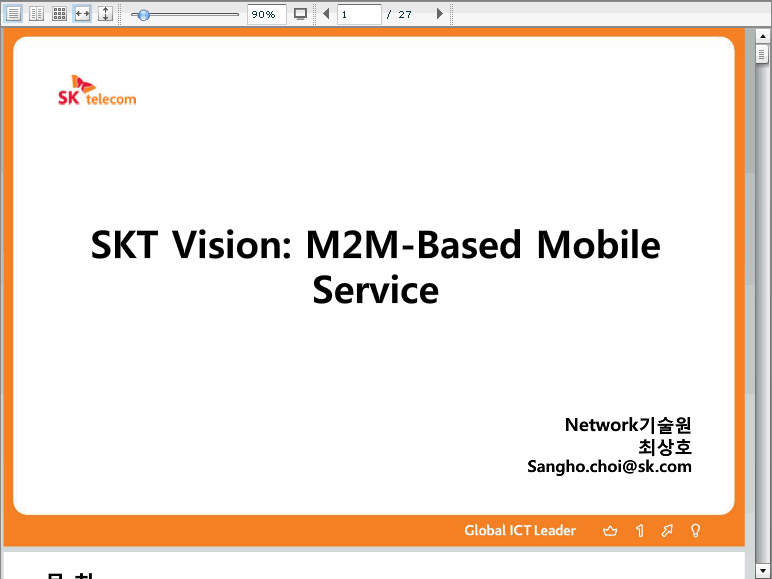Click the 90% zoom percentage field
The width and height of the screenshot is (772, 579).
coord(266,14)
